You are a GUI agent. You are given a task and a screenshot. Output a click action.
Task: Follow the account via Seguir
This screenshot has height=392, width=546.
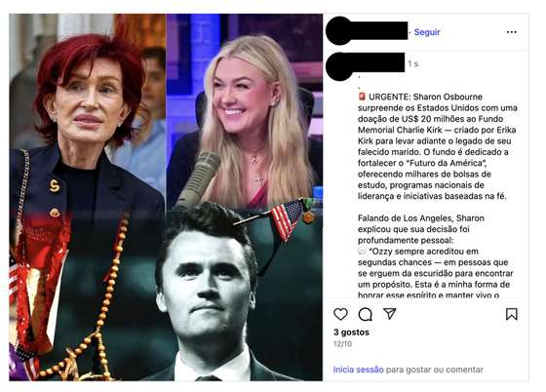click(427, 32)
